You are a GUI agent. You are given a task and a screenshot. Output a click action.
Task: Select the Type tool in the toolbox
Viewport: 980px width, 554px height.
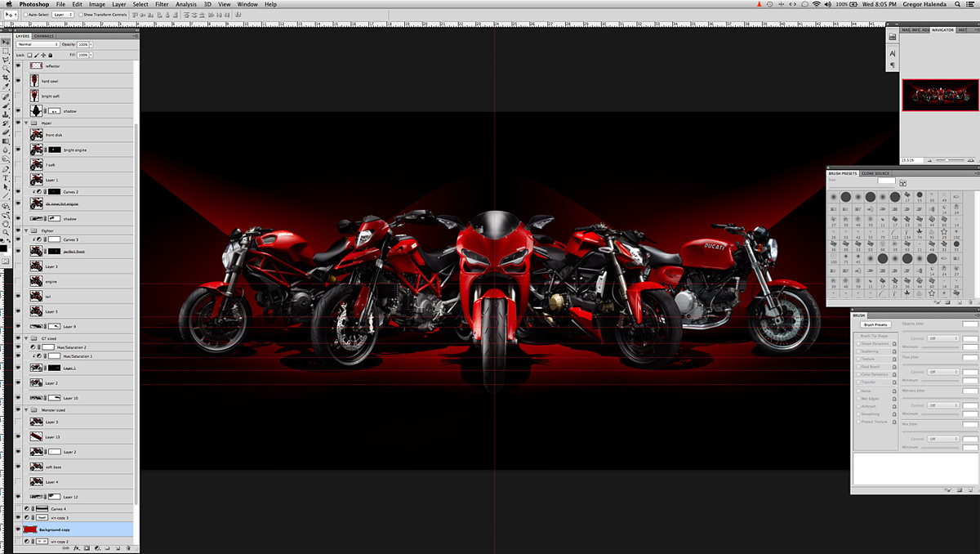(6, 177)
